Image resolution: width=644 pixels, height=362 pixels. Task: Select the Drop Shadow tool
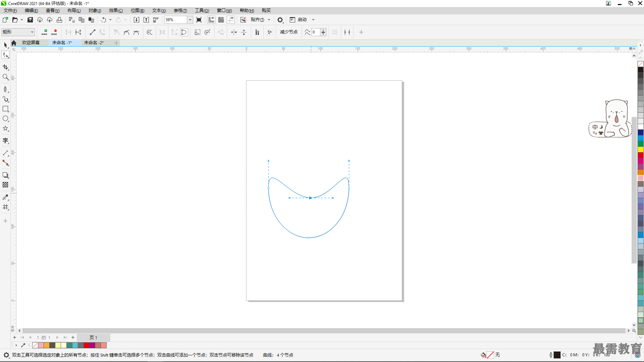(x=5, y=175)
